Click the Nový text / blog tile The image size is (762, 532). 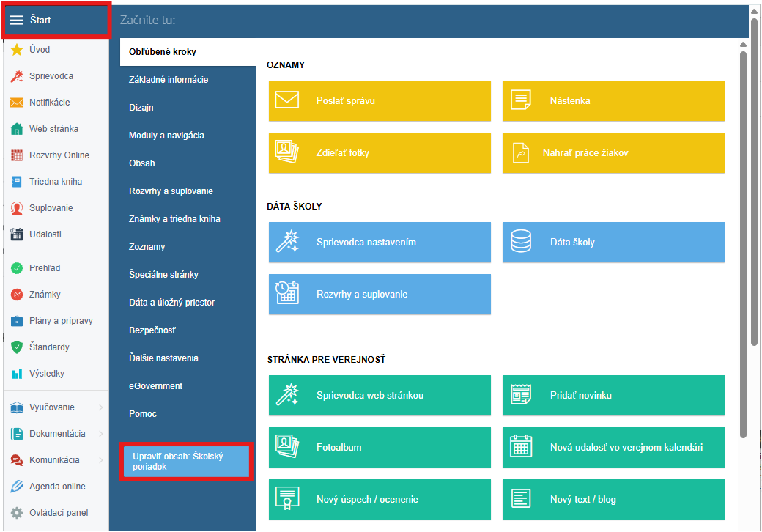click(613, 499)
